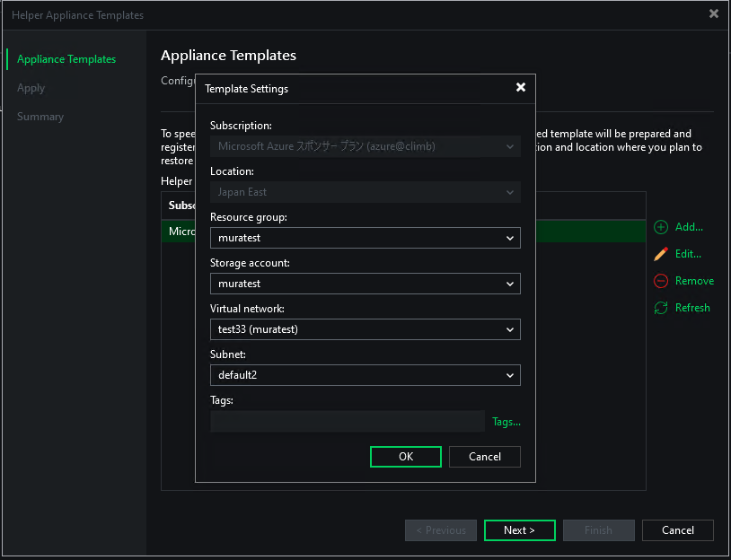731x560 pixels.
Task: Close the Template Settings dialog
Action: [521, 88]
